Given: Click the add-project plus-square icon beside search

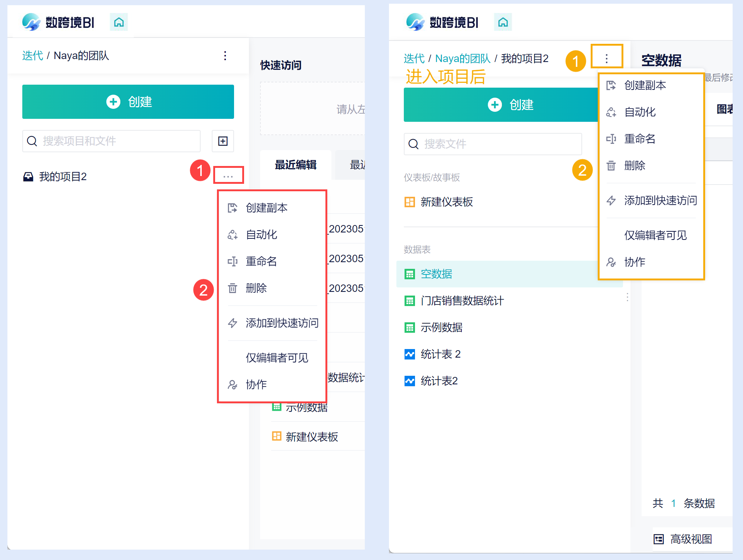Looking at the screenshot, I should coord(223,141).
